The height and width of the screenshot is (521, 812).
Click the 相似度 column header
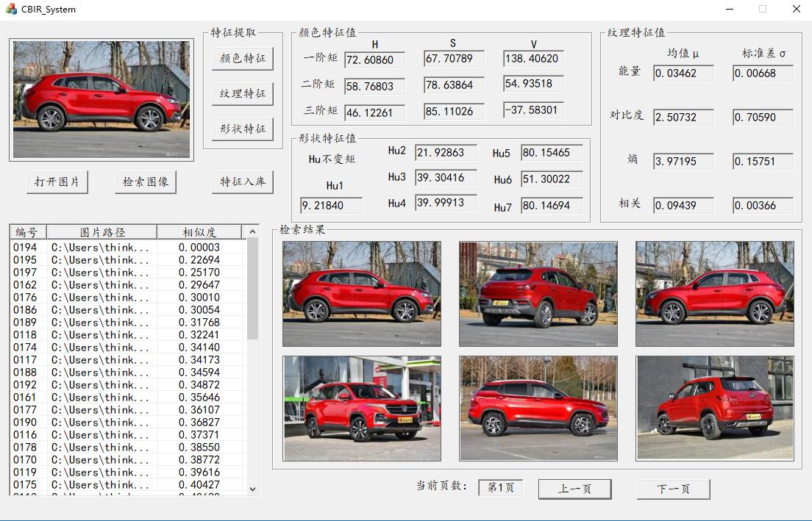pyautogui.click(x=199, y=231)
